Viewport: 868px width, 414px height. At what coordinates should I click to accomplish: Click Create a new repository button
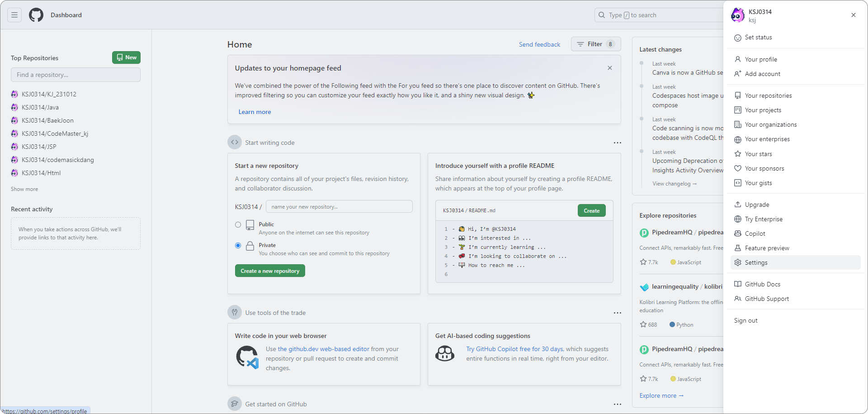click(270, 271)
